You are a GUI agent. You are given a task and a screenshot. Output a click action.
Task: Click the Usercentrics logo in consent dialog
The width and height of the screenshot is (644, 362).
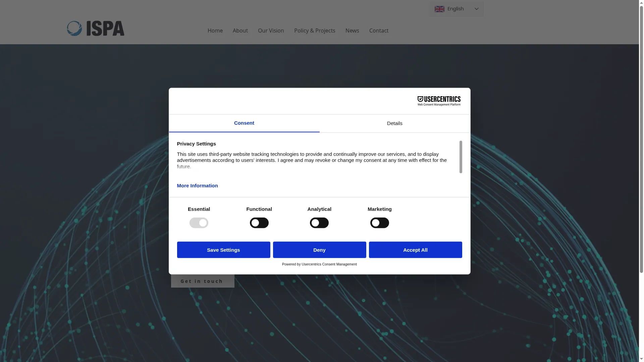[x=439, y=101]
